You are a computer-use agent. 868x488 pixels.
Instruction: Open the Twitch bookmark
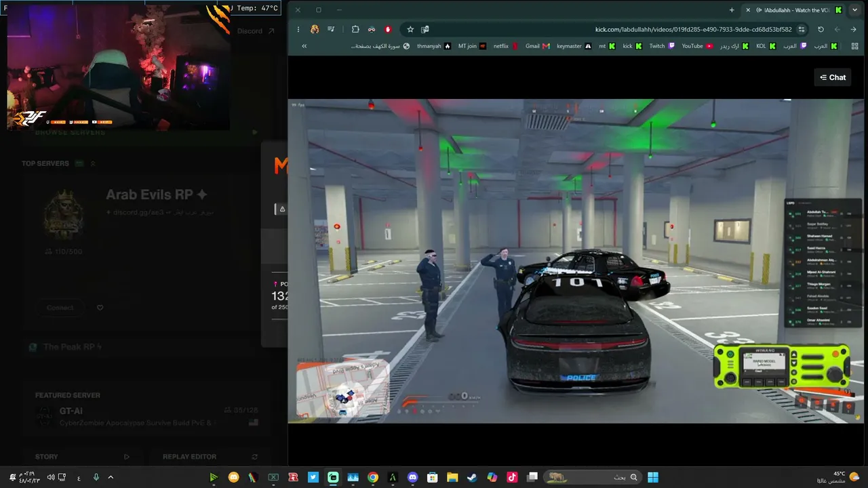(662, 46)
